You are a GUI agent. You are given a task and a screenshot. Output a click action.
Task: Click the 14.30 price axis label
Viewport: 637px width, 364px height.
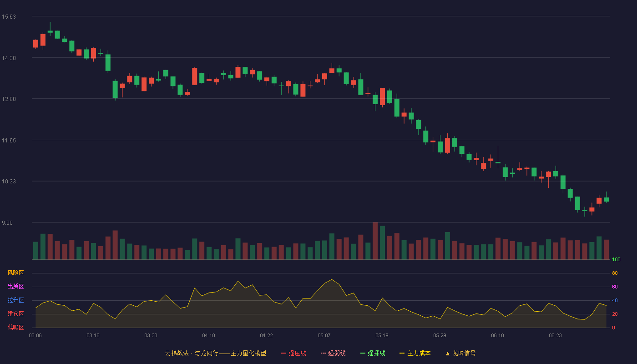point(9,58)
